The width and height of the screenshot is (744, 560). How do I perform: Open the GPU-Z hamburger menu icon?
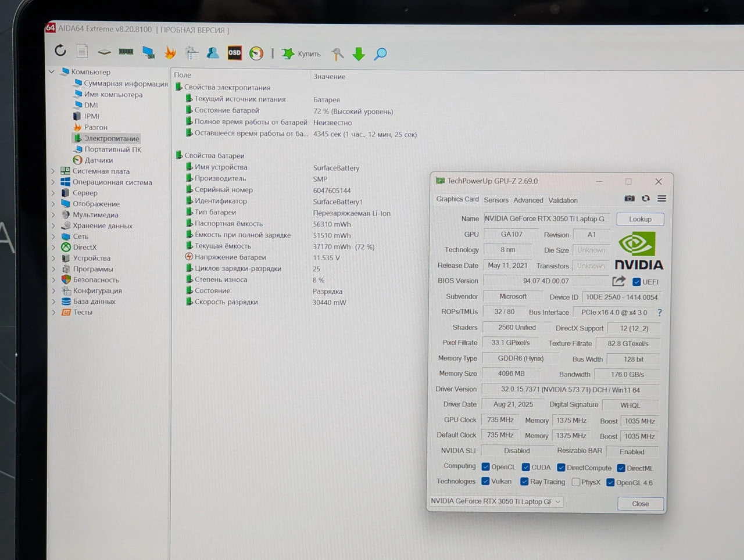(661, 199)
